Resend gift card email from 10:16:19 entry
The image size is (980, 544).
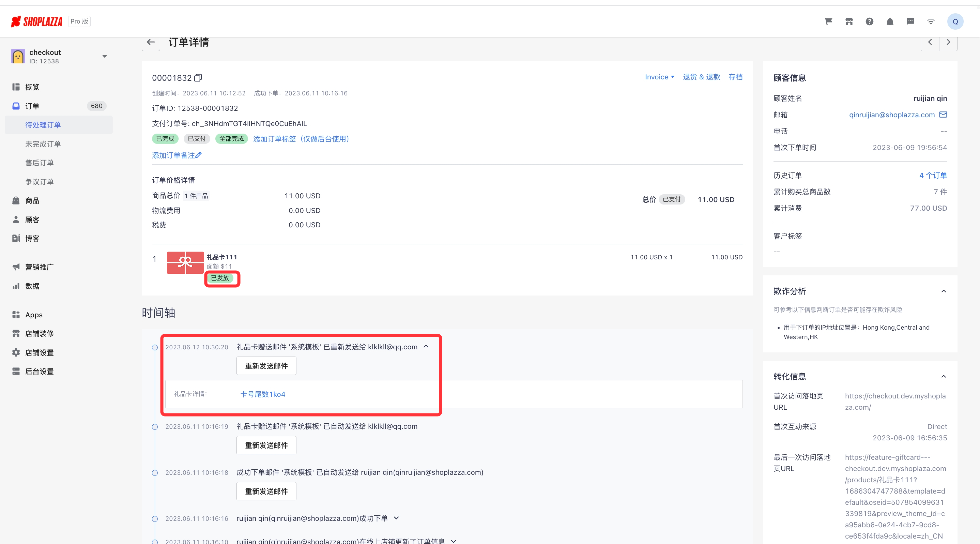(266, 445)
